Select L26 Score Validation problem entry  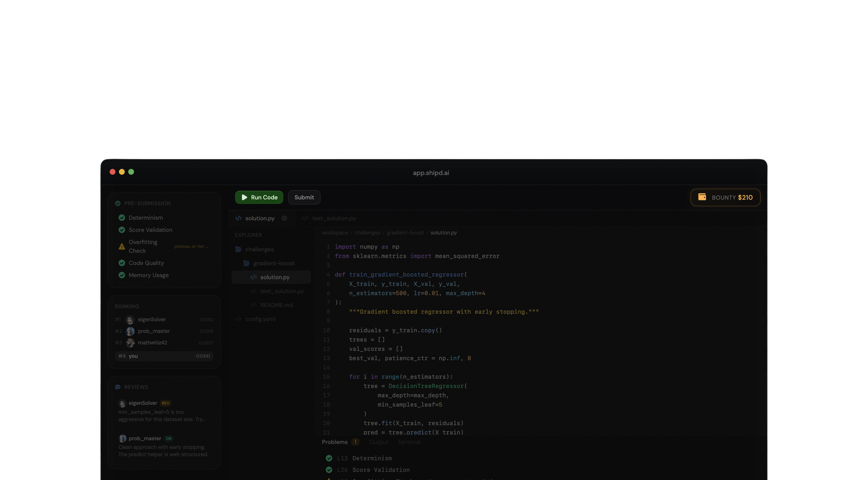click(x=367, y=470)
